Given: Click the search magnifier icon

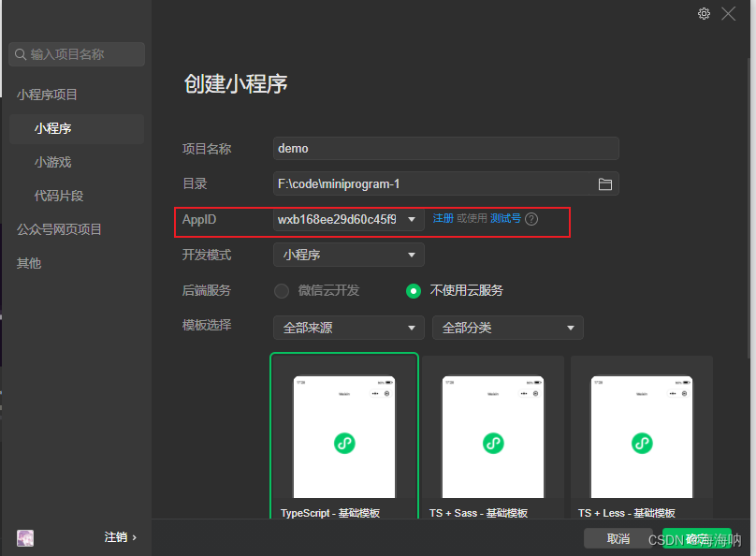Looking at the screenshot, I should click(x=21, y=54).
